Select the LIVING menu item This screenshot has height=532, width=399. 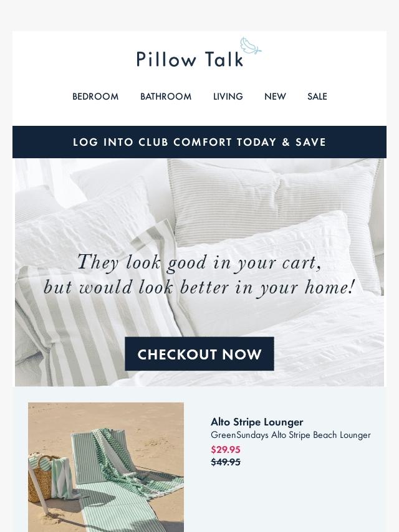(x=228, y=97)
